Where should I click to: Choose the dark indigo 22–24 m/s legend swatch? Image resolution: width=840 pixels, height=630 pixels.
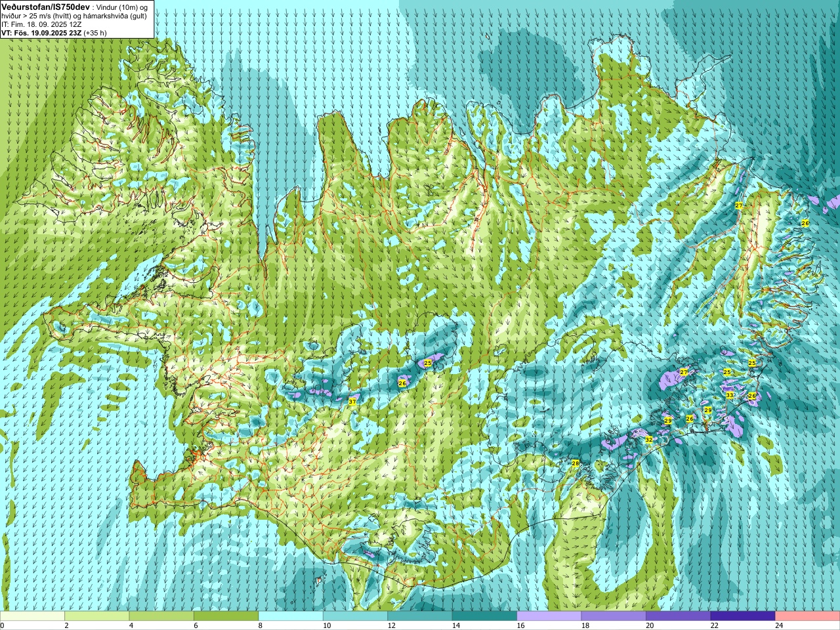click(743, 616)
